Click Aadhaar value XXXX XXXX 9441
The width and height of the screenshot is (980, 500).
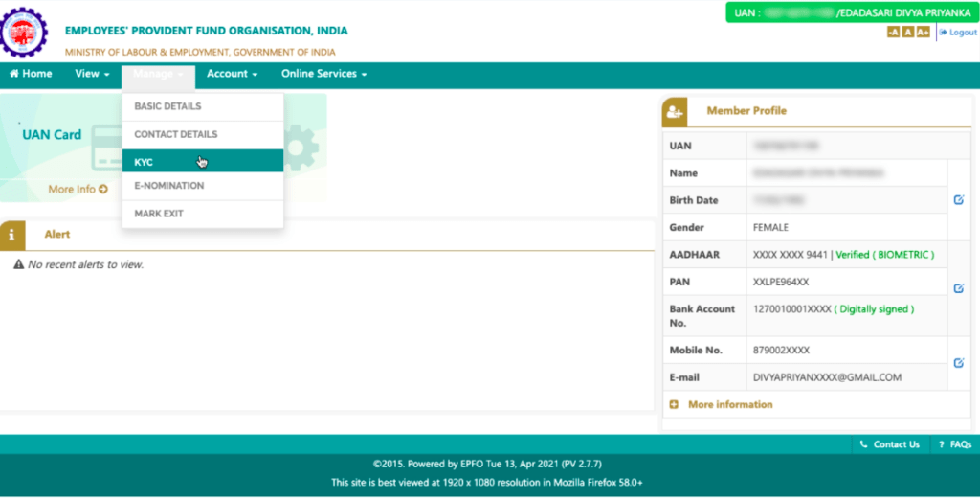790,255
